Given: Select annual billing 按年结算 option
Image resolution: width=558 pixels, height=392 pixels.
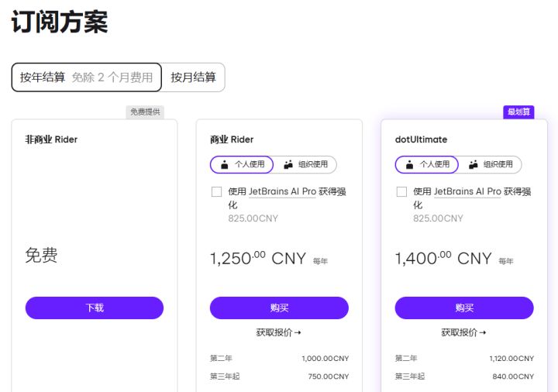Looking at the screenshot, I should [87, 77].
